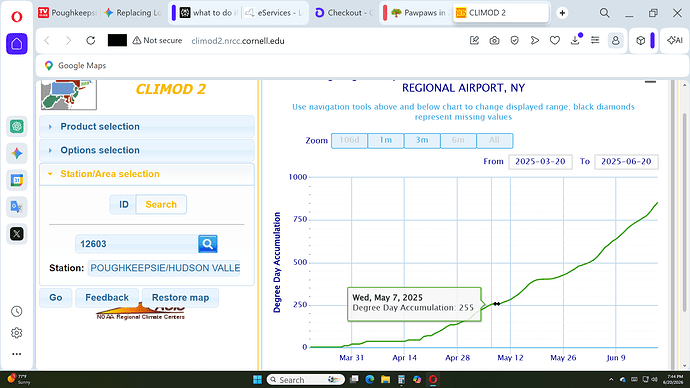Open the Opera home start page icon
Image resolution: width=690 pixels, height=388 pixels.
[17, 44]
